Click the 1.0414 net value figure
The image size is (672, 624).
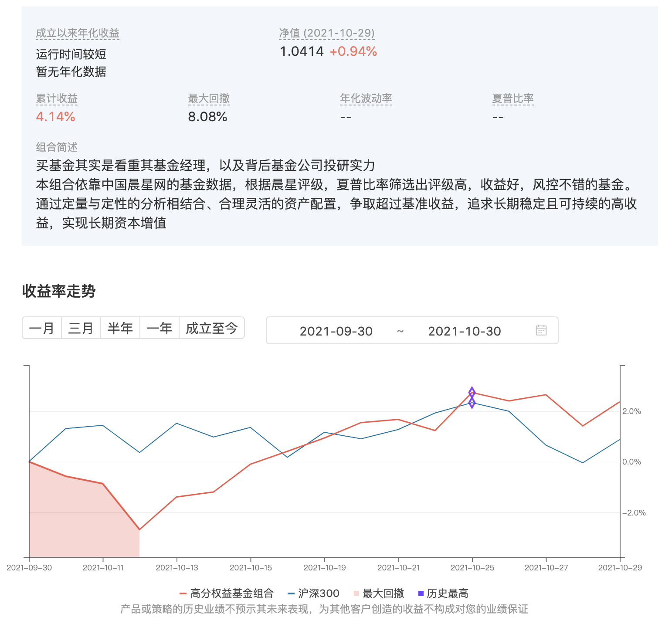click(x=302, y=51)
